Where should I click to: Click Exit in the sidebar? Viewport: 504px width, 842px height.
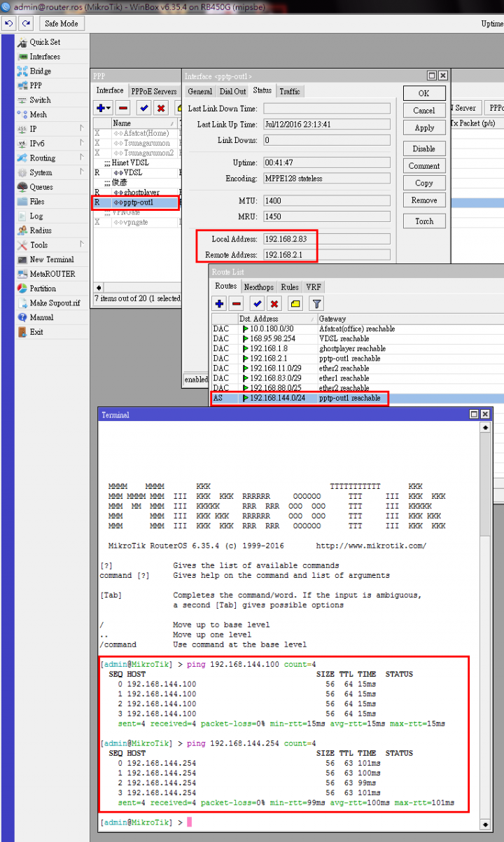click(x=36, y=332)
